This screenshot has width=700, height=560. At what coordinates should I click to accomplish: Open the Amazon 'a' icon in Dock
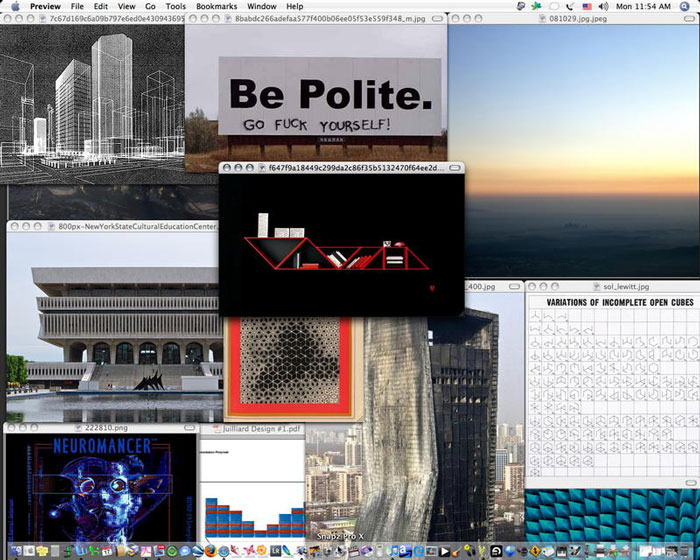pos(405,551)
